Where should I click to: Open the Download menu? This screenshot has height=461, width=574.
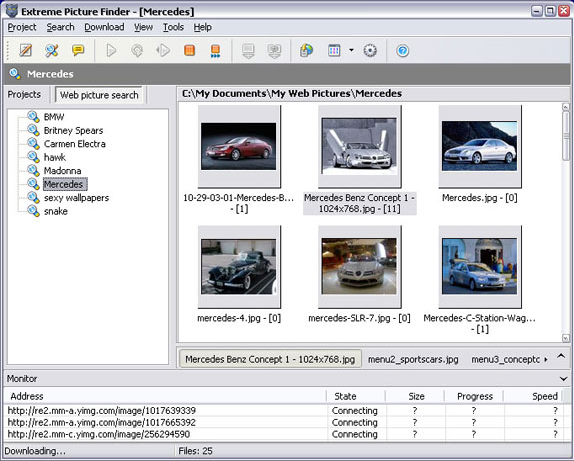point(104,27)
